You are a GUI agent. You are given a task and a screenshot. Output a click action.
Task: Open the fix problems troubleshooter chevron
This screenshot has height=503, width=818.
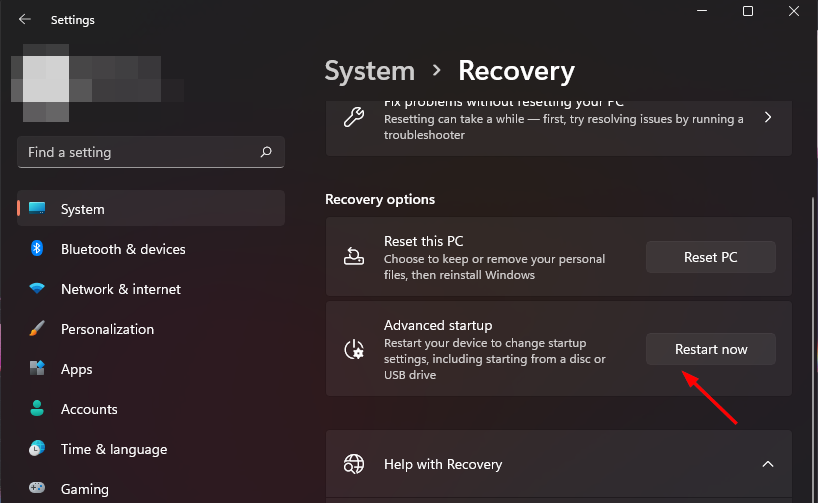coord(768,118)
